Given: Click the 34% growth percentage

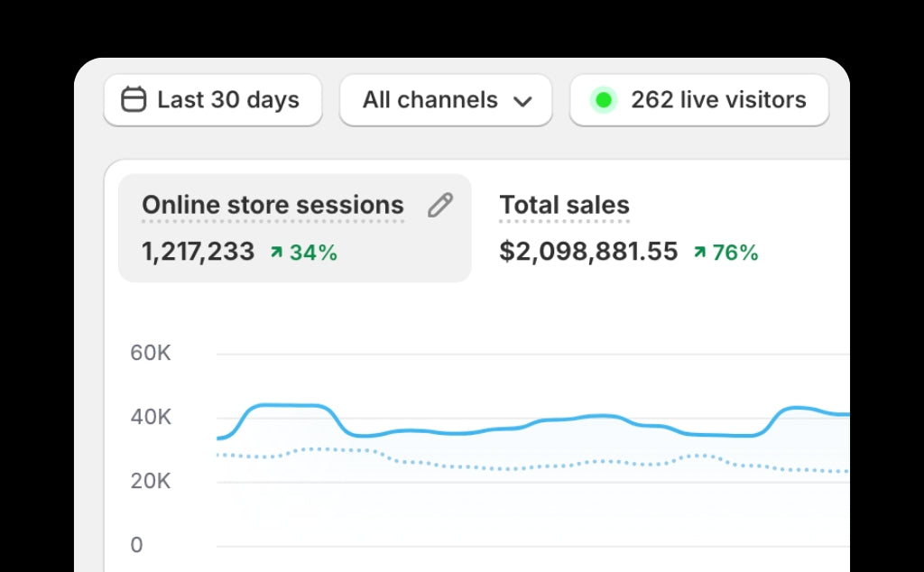Looking at the screenshot, I should coord(313,253).
